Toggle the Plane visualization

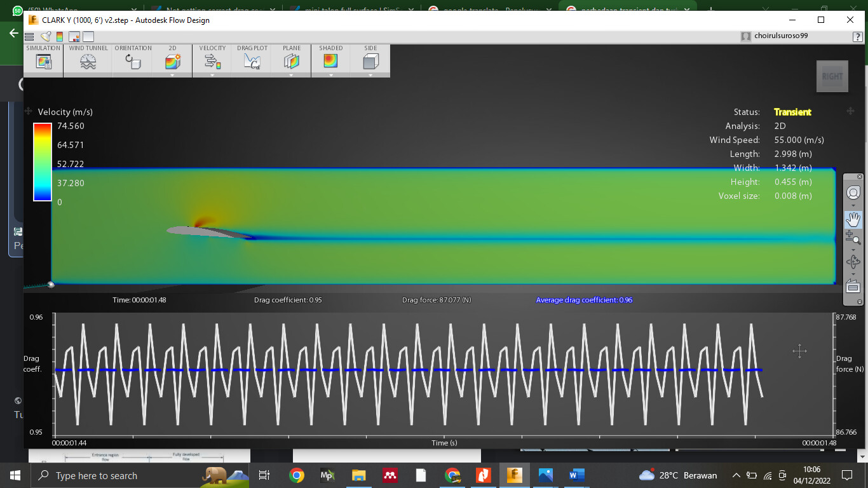click(291, 60)
